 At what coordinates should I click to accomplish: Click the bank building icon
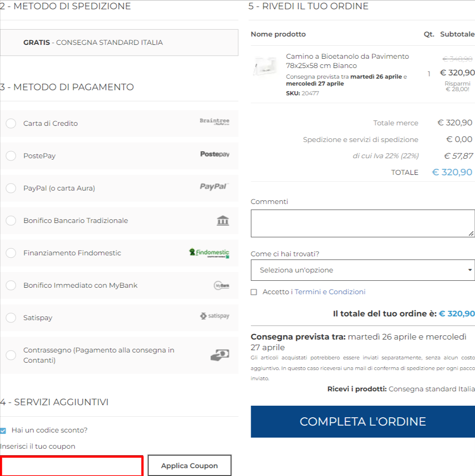(x=223, y=221)
